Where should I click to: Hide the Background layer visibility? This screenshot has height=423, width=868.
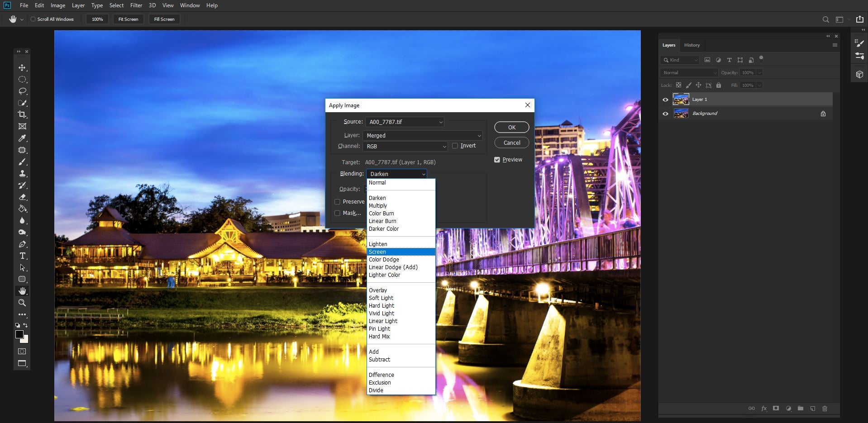(665, 114)
